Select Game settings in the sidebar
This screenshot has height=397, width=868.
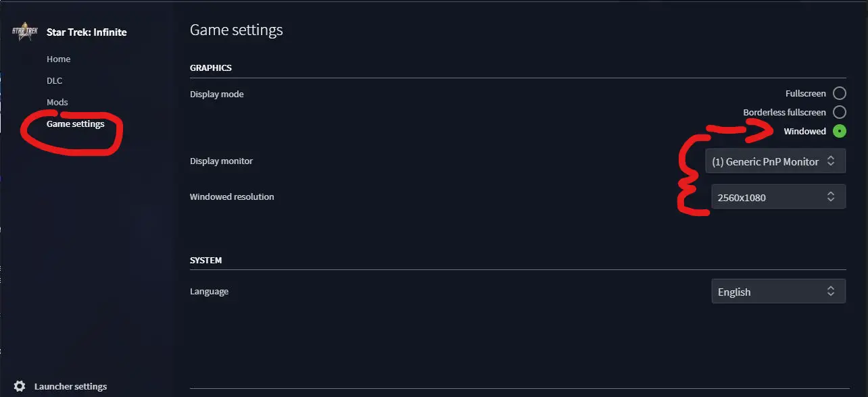(76, 124)
